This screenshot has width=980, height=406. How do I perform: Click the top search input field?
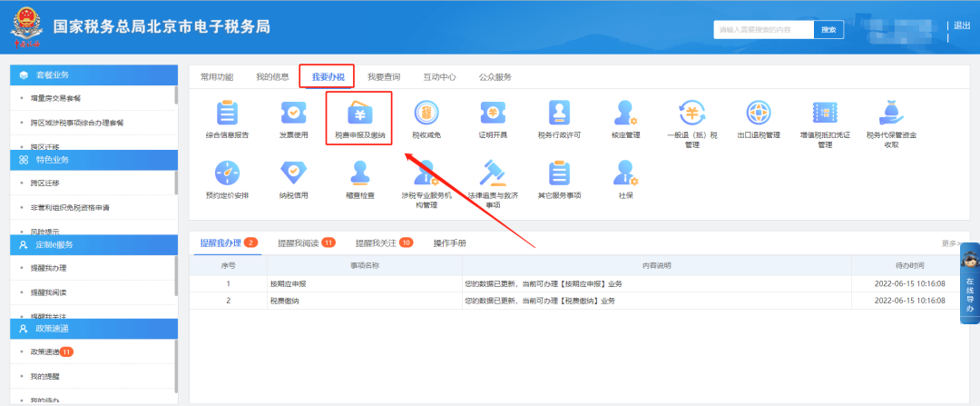click(x=763, y=29)
